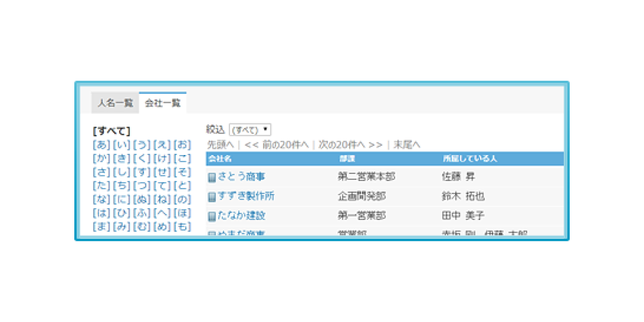Screen dimensions: 644x322
Task: Filter companies by the [さ] index
Action: (x=101, y=172)
